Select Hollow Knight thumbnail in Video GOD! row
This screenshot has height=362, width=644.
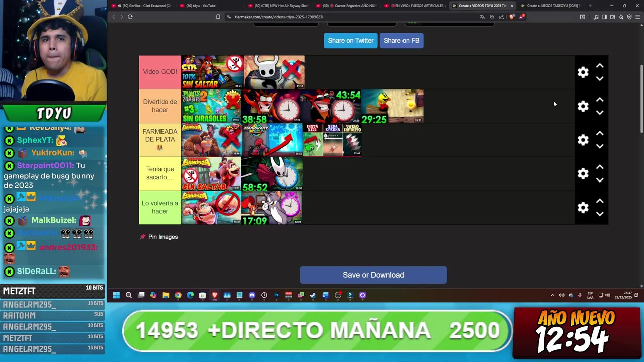(x=274, y=72)
